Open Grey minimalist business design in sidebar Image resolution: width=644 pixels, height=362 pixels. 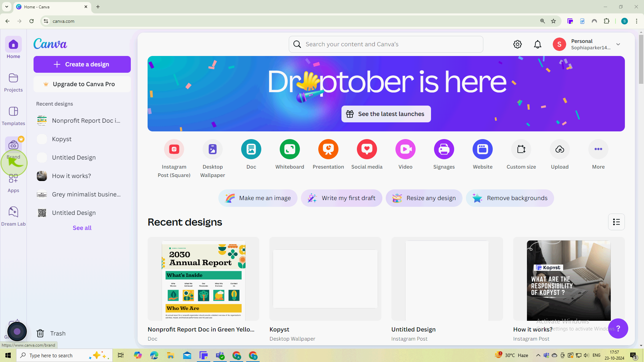(x=82, y=194)
